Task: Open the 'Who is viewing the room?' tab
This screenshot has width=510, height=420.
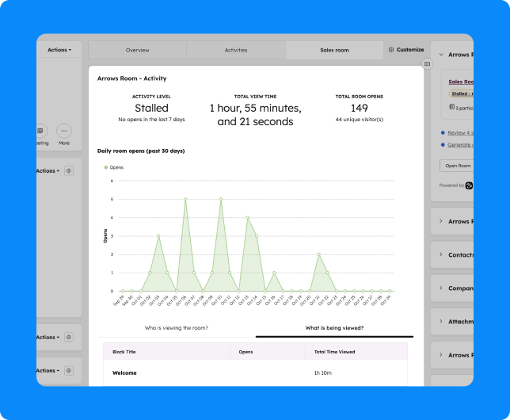Action: [x=177, y=328]
